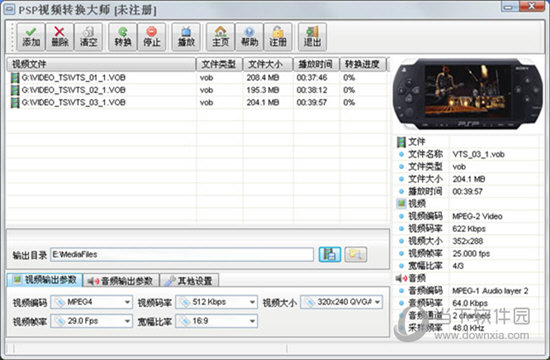Open the 视频编码 MPEG4 dropdown
550x360 pixels.
click(x=91, y=302)
